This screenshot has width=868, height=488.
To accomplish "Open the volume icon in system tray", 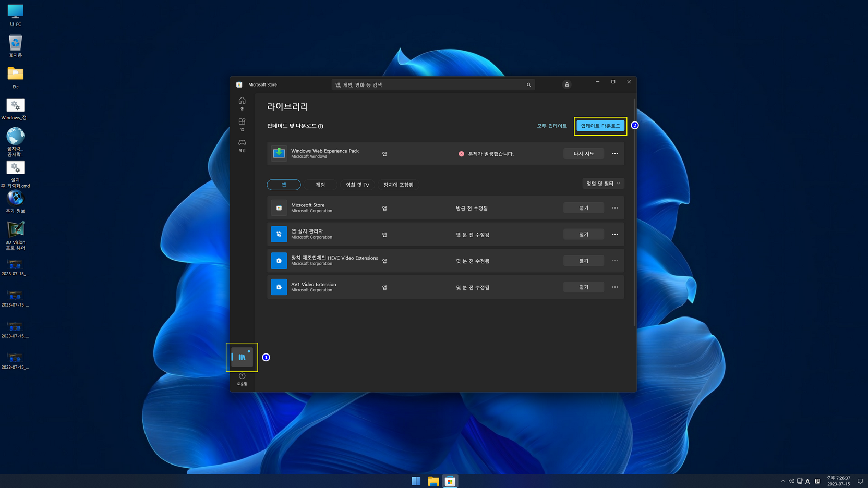I will (791, 481).
